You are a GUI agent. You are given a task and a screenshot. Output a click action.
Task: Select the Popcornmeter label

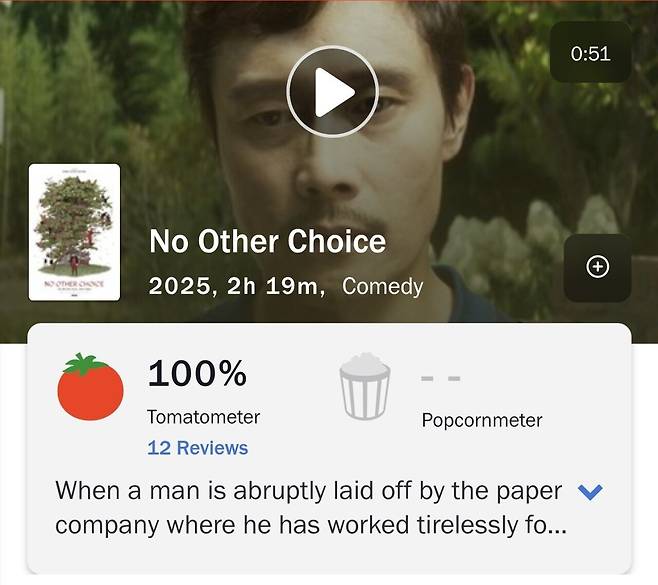[481, 420]
